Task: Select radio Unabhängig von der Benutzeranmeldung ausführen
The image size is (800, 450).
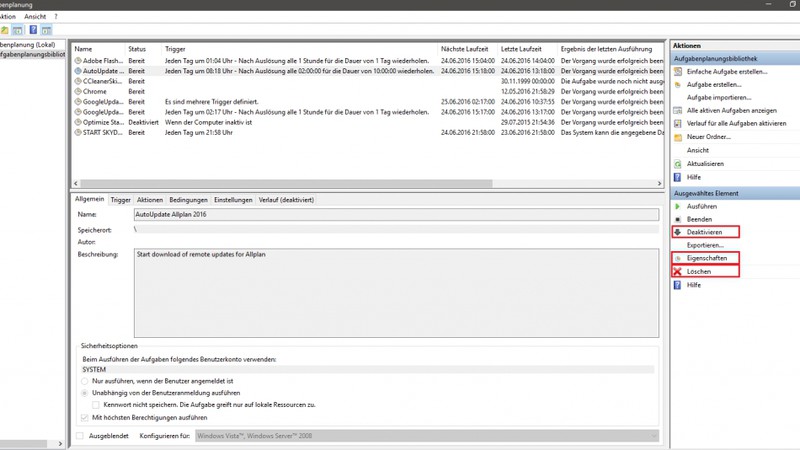Action: 85,393
